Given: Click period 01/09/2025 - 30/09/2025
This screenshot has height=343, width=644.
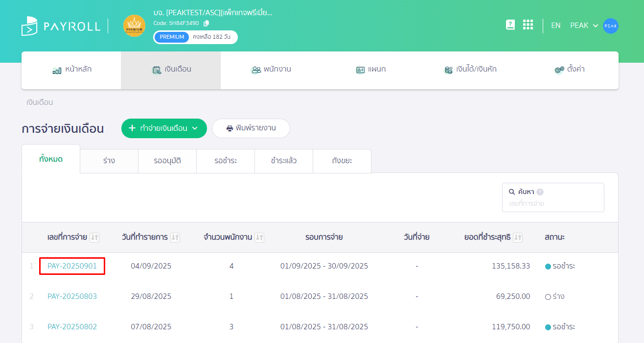Looking at the screenshot, I should click(x=324, y=266).
